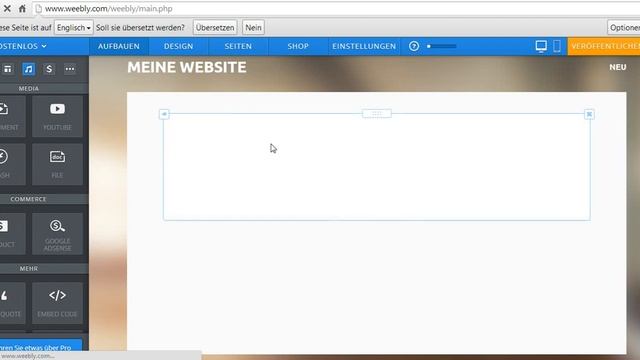The image size is (640, 360).
Task: Delete the selected element with X icon
Action: click(x=589, y=114)
